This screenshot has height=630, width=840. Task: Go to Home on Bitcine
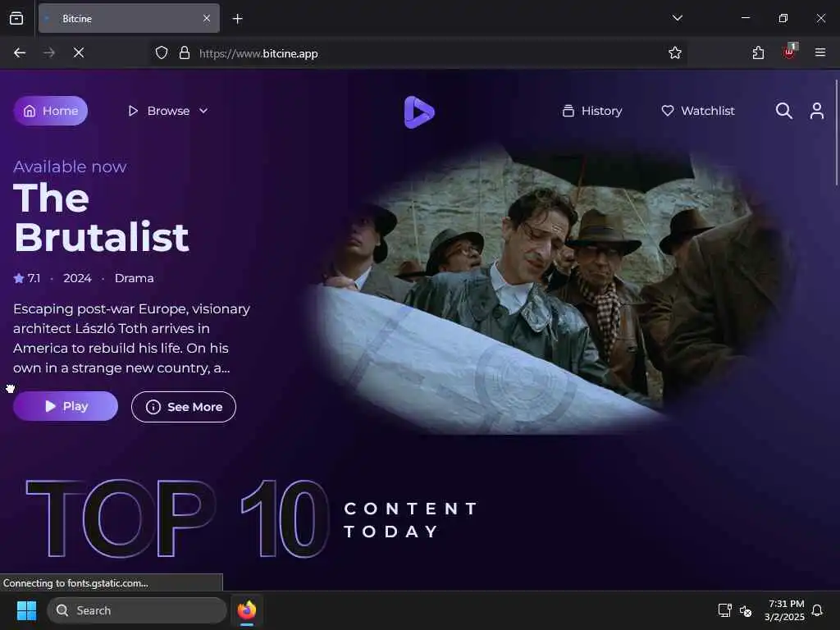[x=50, y=111]
